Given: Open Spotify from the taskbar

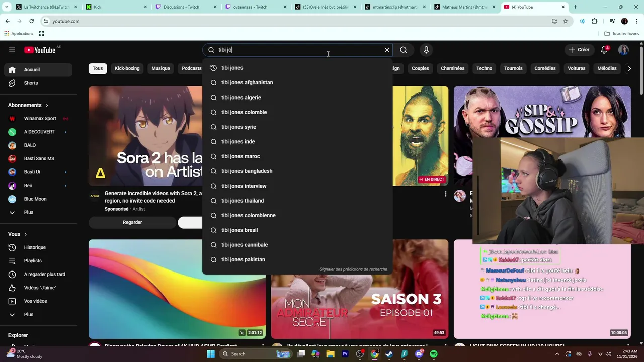Looking at the screenshot, I should point(434,354).
